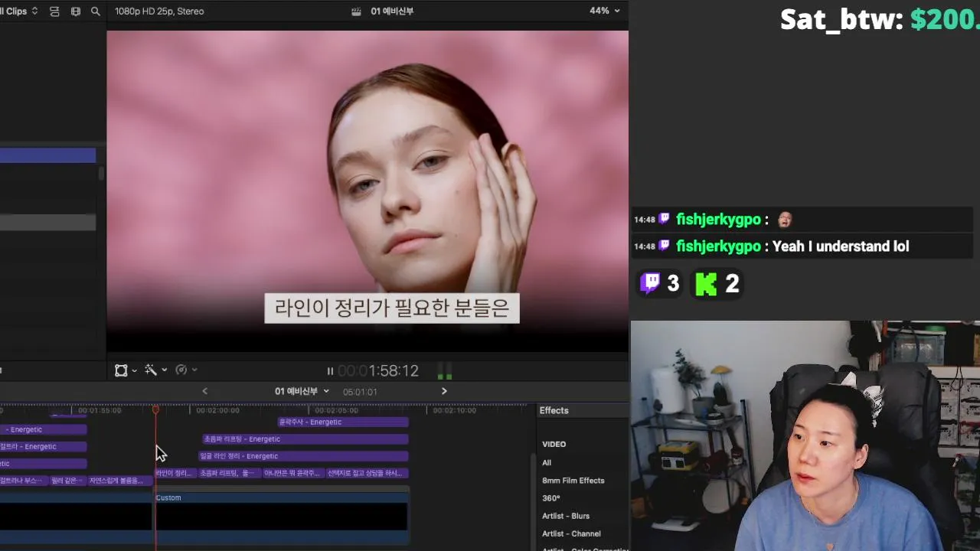Go back in timeline history arrow
Viewport: 980px width, 551px height.
click(x=204, y=391)
